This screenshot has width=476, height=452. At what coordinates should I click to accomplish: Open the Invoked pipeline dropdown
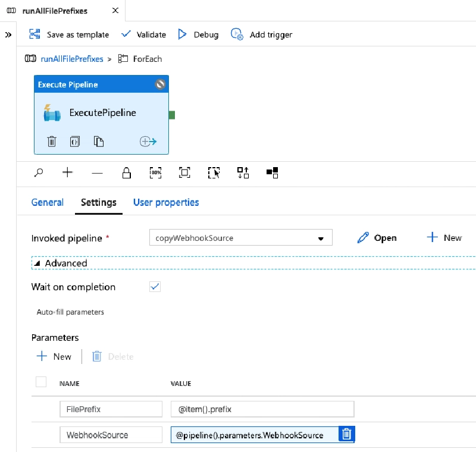322,237
